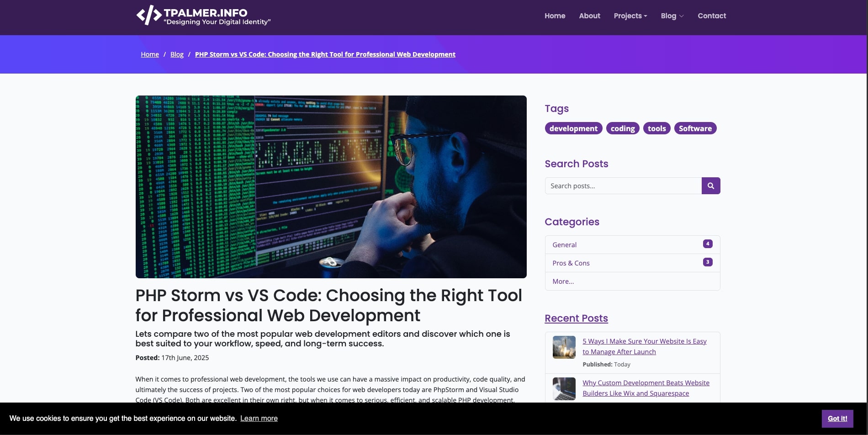Open the Pros & Cons category
Image resolution: width=868 pixels, height=435 pixels.
click(571, 263)
